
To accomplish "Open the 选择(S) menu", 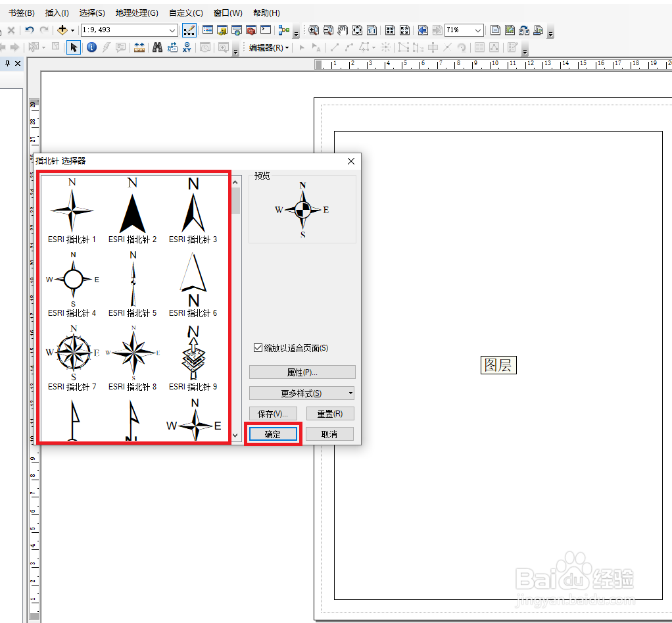I will point(92,13).
